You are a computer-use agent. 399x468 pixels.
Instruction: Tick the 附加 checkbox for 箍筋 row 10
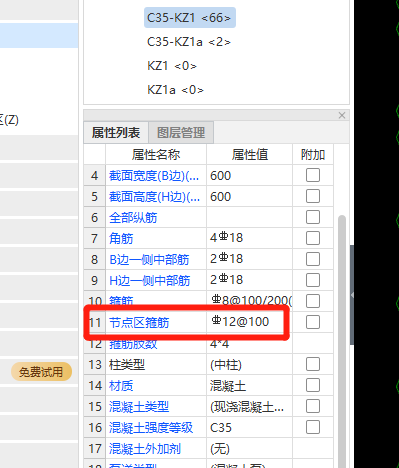click(313, 301)
